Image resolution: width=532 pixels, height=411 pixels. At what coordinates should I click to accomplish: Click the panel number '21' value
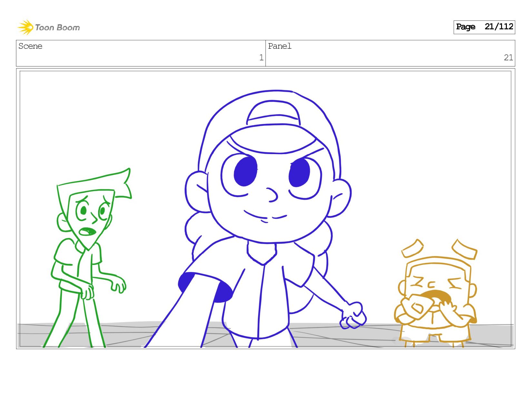pos(508,58)
